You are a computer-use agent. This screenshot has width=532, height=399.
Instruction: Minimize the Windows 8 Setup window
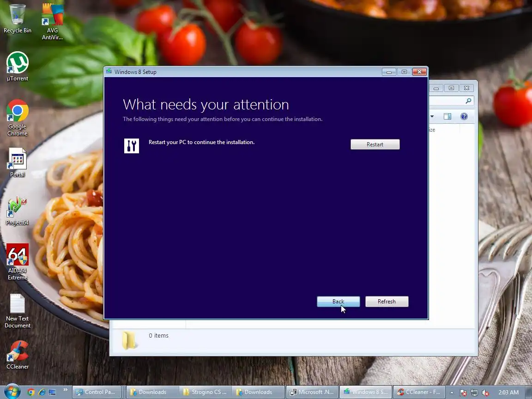coord(389,72)
